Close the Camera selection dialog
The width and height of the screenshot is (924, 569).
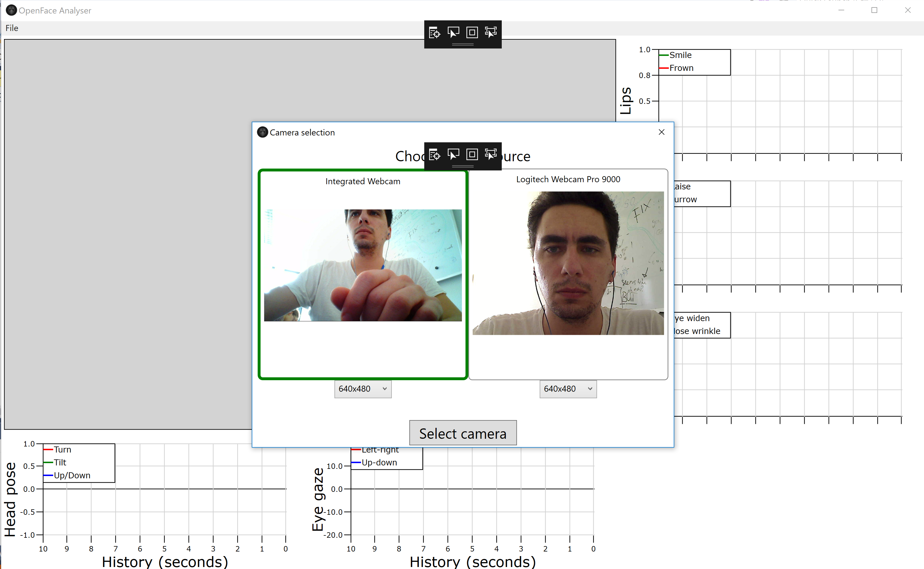coord(662,132)
